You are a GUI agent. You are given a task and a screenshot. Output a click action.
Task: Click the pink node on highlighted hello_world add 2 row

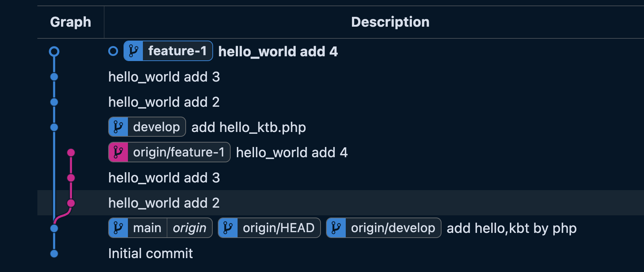[71, 203]
